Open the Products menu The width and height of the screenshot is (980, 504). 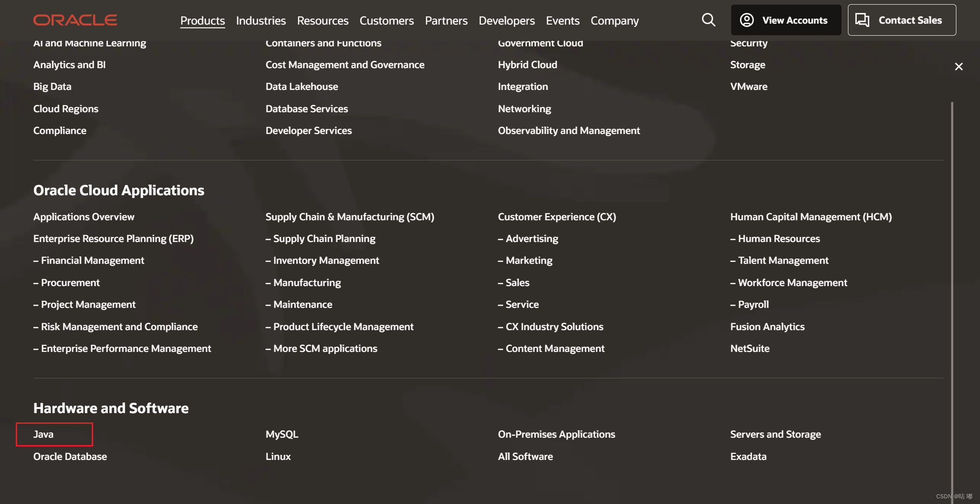tap(202, 21)
